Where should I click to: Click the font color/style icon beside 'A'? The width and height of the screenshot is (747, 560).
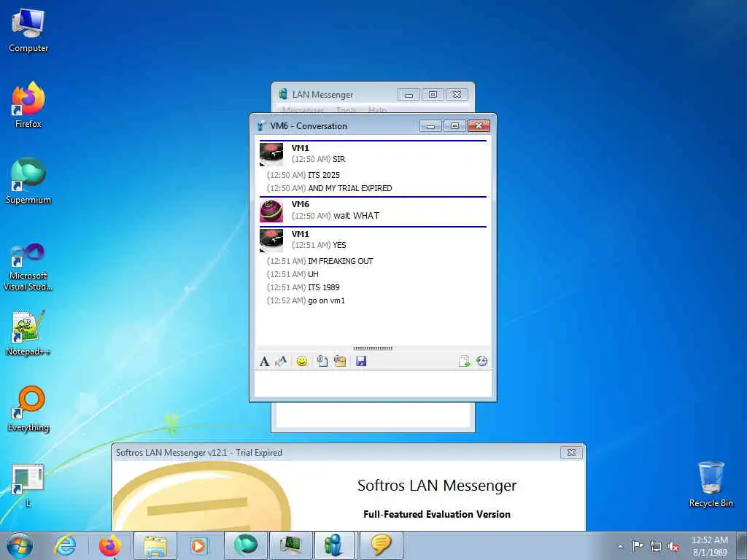coord(281,362)
